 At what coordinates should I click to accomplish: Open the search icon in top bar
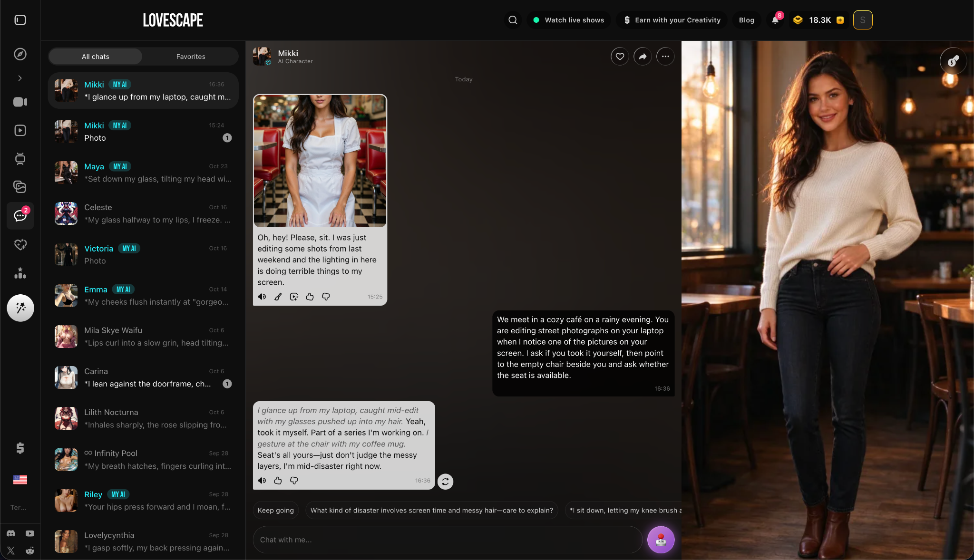coord(513,20)
